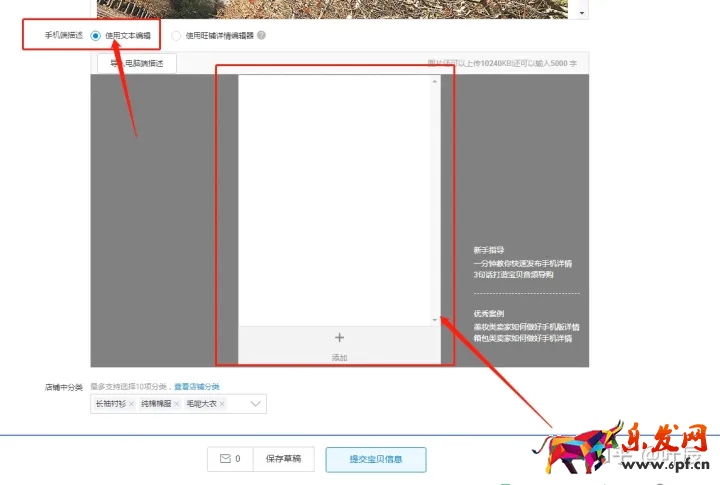Image resolution: width=720 pixels, height=485 pixels.
Task: Open 一分钟教你快速发布手机详情 guide link
Action: pyautogui.click(x=523, y=263)
